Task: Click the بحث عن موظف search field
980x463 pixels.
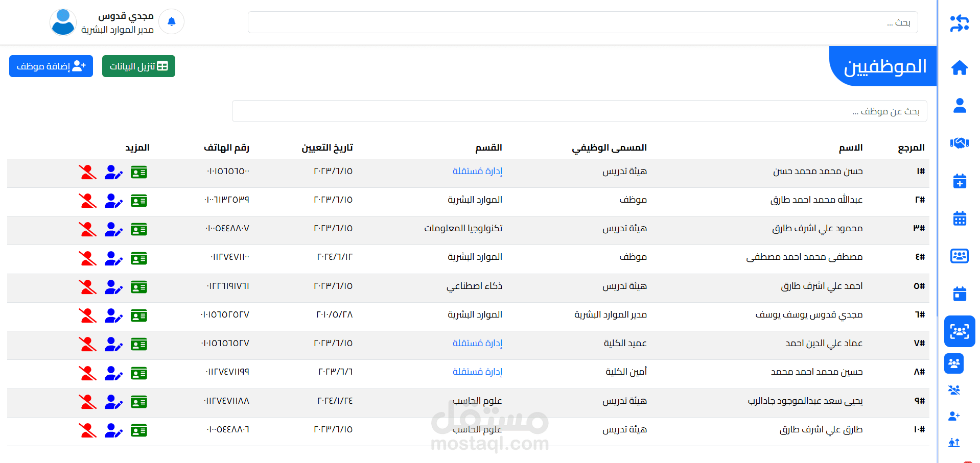Action: point(579,111)
